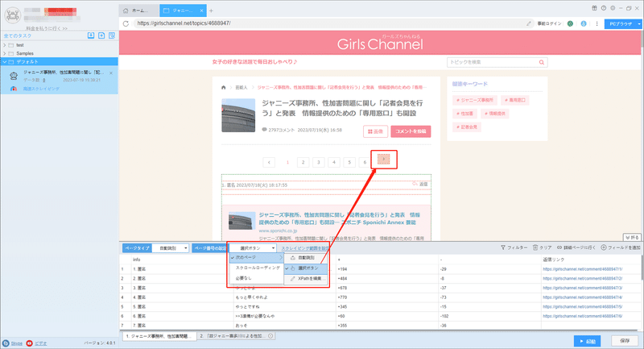The height and width of the screenshot is (349, 644).
Task: Click the クリア trash button
Action: coord(542,247)
